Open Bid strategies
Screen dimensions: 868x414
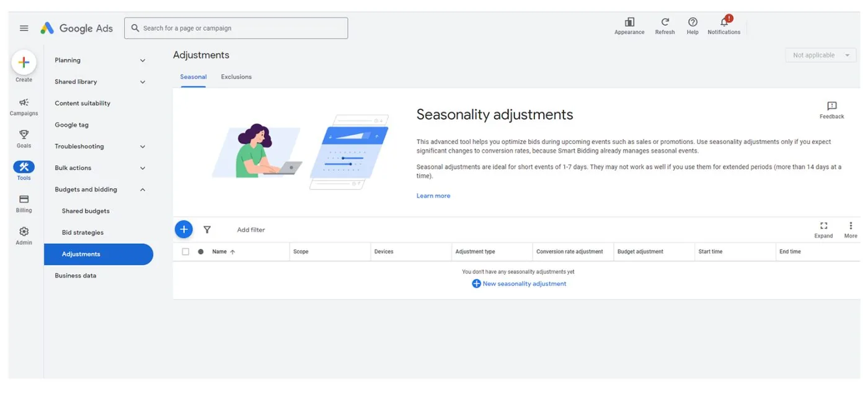[82, 233]
